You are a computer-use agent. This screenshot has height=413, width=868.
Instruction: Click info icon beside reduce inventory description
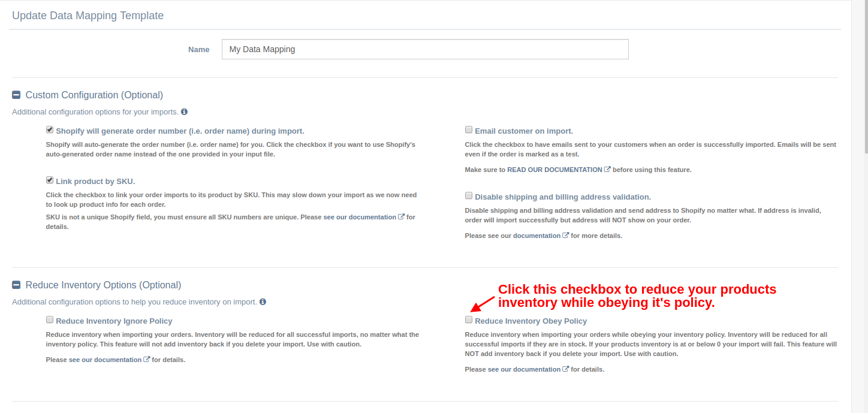tap(263, 302)
